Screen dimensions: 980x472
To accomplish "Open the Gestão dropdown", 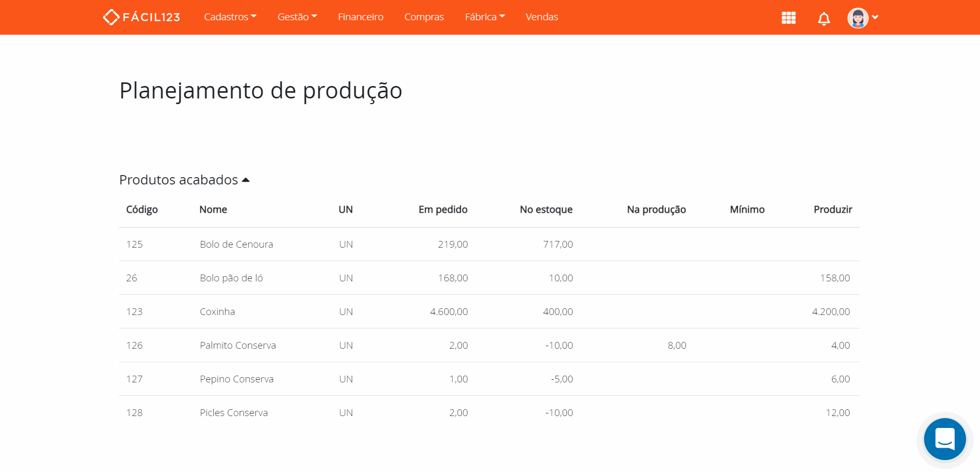I will tap(297, 17).
